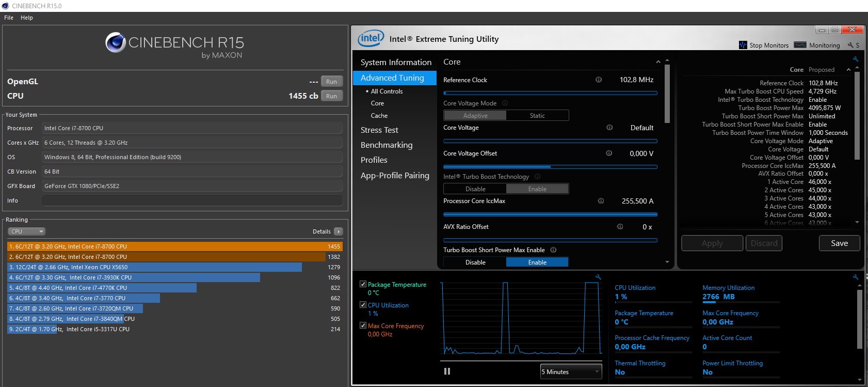Open the Profiles section
The height and width of the screenshot is (387, 868).
coord(374,160)
